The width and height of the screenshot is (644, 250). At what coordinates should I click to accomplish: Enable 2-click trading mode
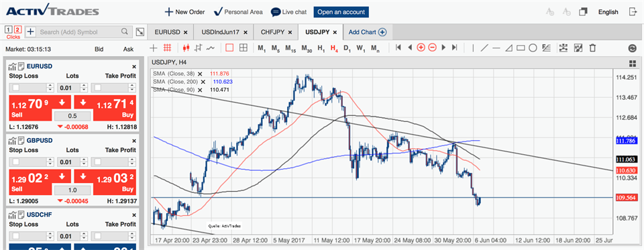(x=17, y=29)
